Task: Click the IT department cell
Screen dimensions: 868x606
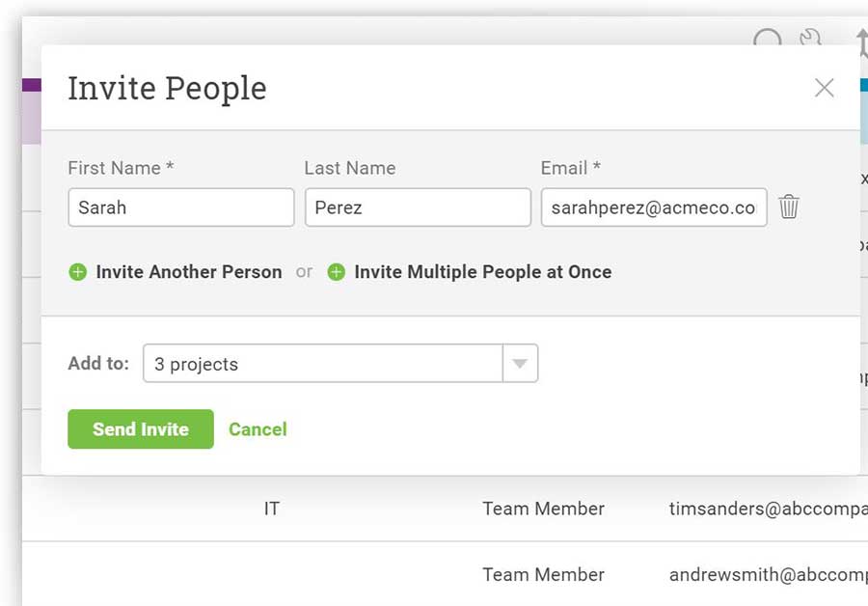Action: point(272,509)
